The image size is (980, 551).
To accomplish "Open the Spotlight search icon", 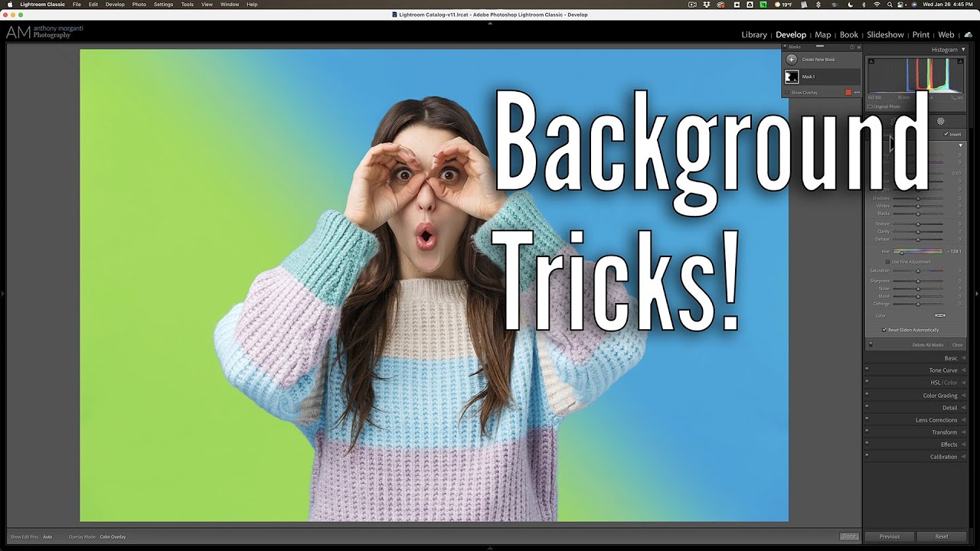I will [890, 5].
